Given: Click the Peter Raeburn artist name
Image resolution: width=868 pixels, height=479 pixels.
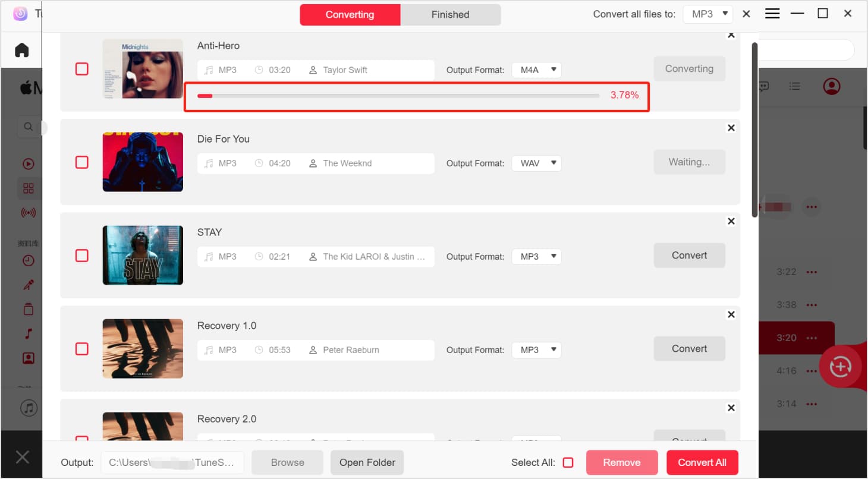Looking at the screenshot, I should pyautogui.click(x=351, y=350).
